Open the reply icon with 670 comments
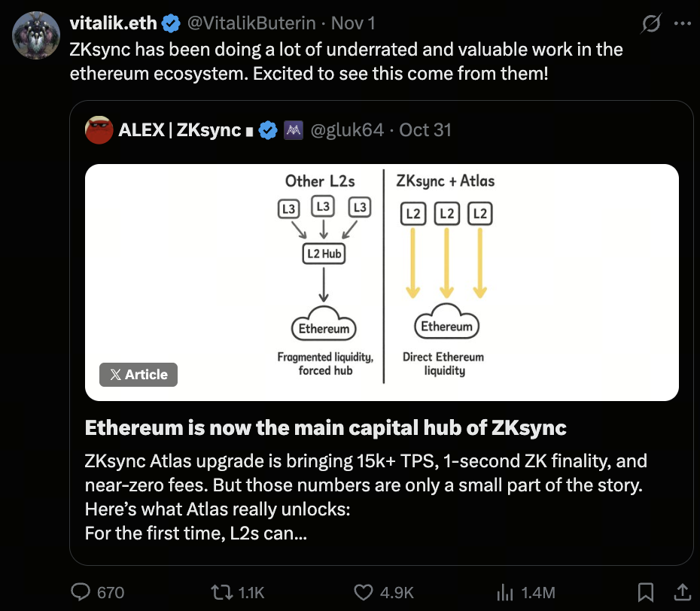700x611 pixels. 81,592
